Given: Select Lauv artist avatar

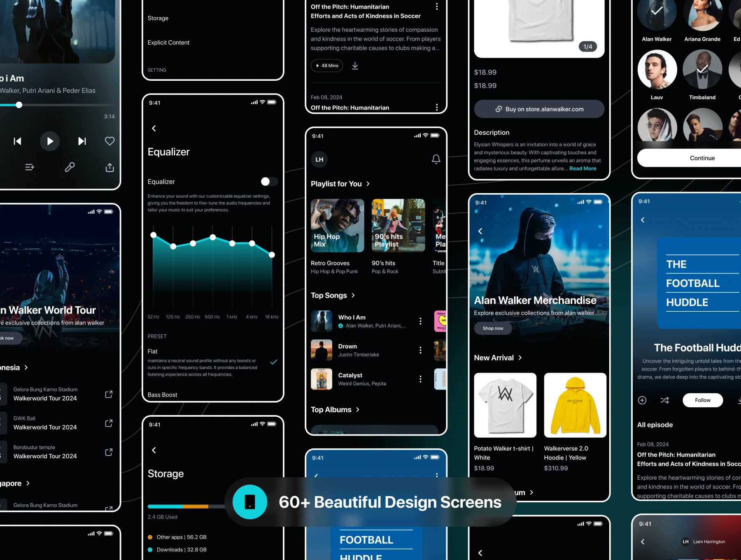Looking at the screenshot, I should [657, 70].
